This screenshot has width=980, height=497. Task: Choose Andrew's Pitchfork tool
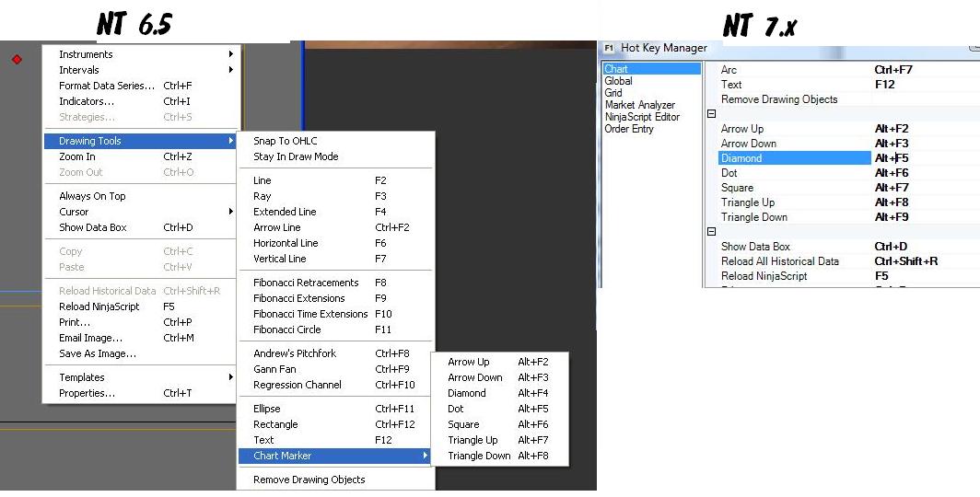(x=336, y=353)
